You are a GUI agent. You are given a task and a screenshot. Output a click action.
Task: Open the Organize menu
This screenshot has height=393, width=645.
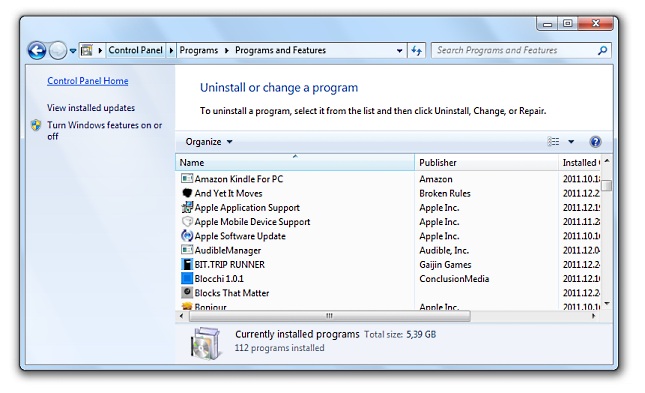[209, 142]
